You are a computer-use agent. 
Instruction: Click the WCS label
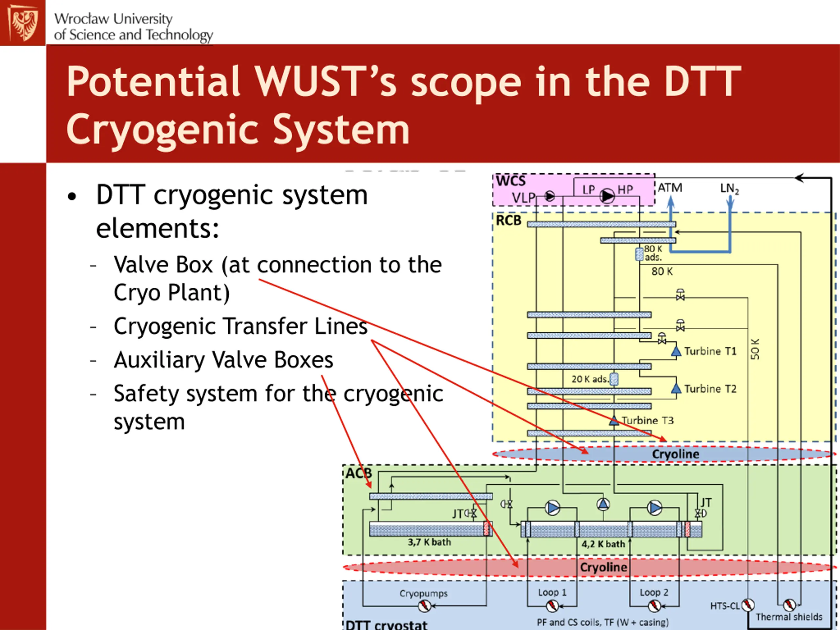511,181
